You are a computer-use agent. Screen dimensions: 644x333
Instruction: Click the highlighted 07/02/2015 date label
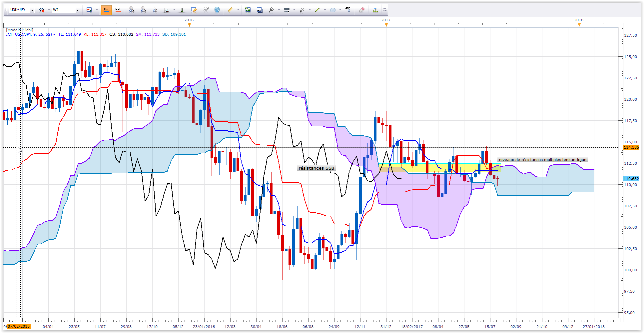(19, 326)
